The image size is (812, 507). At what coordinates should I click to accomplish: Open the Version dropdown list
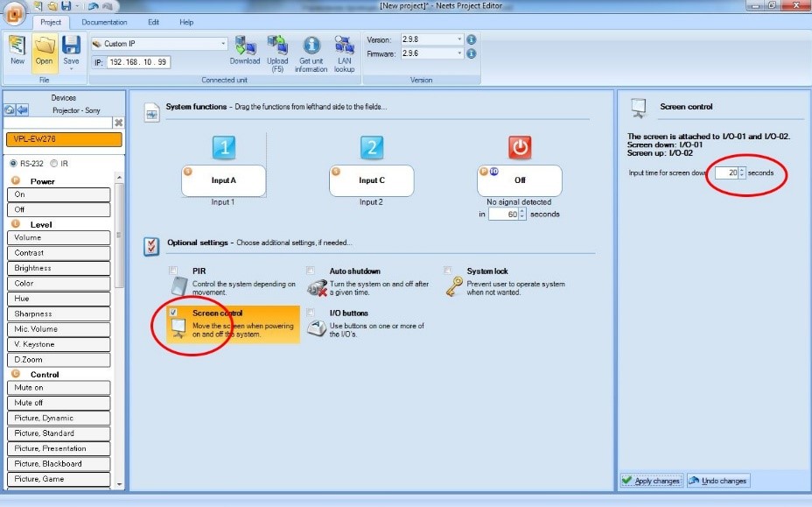coord(459,39)
